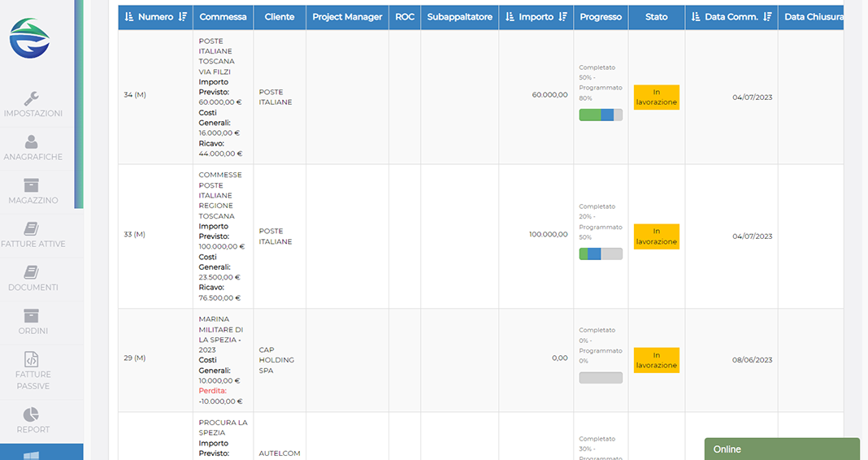Open Anagrafiche person icon
This screenshot has height=460, width=868.
click(32, 141)
